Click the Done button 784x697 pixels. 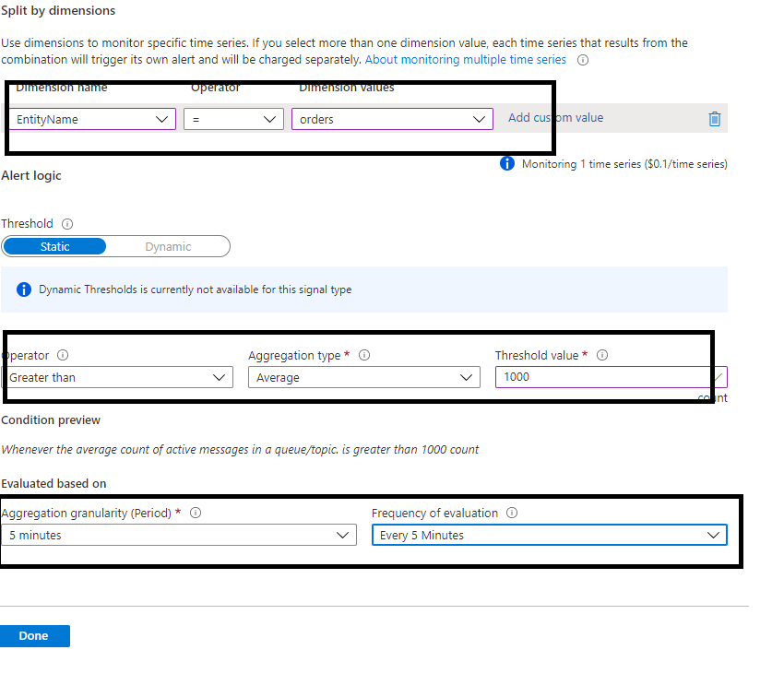point(34,636)
